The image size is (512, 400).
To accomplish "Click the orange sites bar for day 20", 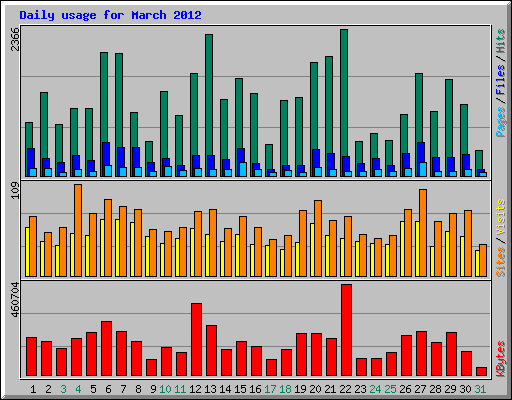I will tap(318, 238).
